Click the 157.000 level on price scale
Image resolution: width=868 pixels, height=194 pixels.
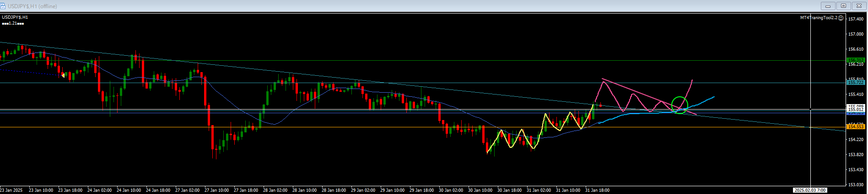(855, 34)
